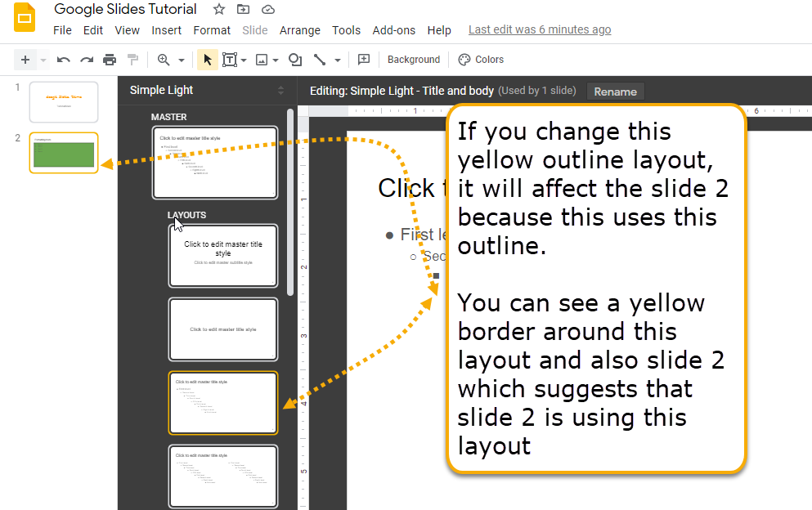Viewport: 812px width, 510px height.
Task: Insert a text box
Action: point(230,60)
